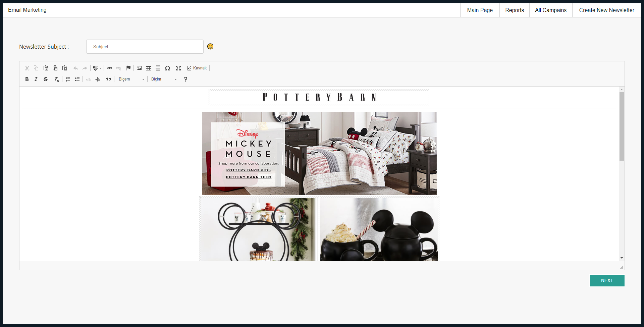Open the Reports menu item

pos(515,10)
